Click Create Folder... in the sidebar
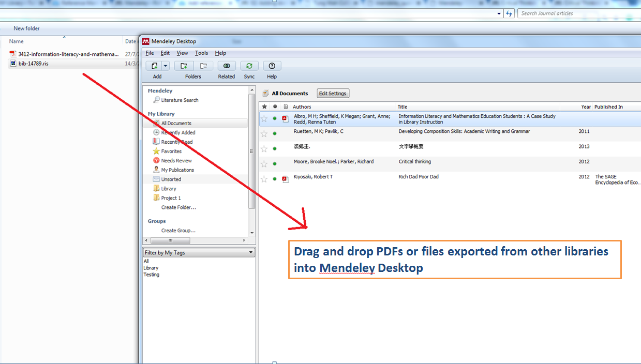The height and width of the screenshot is (364, 641). tap(178, 207)
